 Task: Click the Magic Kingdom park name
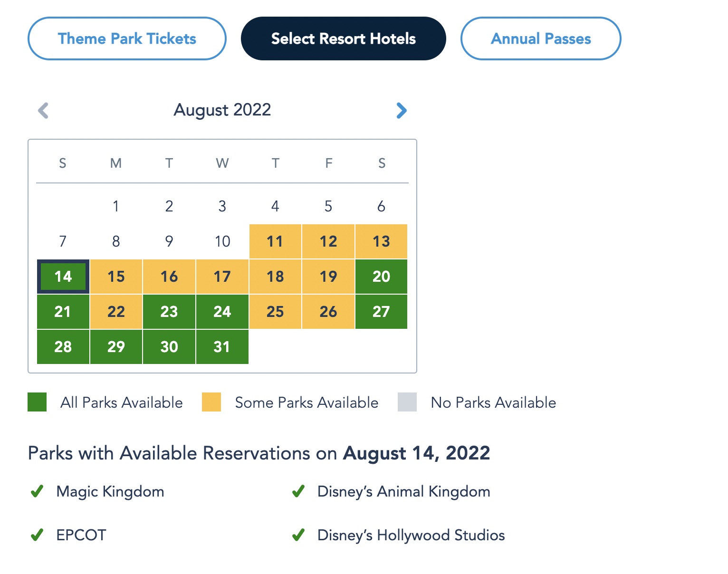tap(110, 491)
